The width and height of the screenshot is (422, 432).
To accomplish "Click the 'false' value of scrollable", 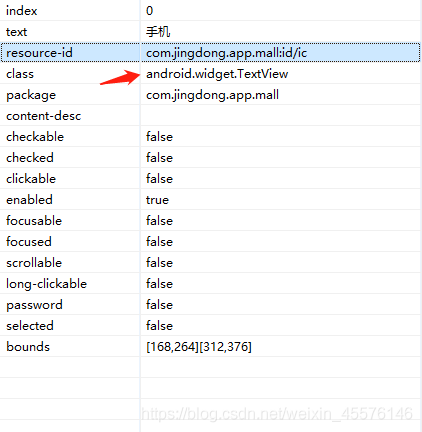I will 159,263.
